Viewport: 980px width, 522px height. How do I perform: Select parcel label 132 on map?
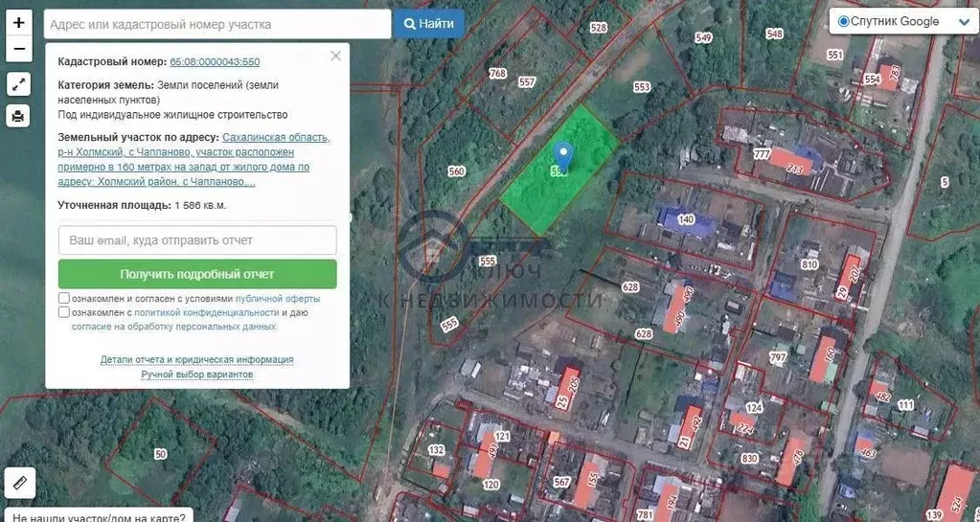point(436,449)
